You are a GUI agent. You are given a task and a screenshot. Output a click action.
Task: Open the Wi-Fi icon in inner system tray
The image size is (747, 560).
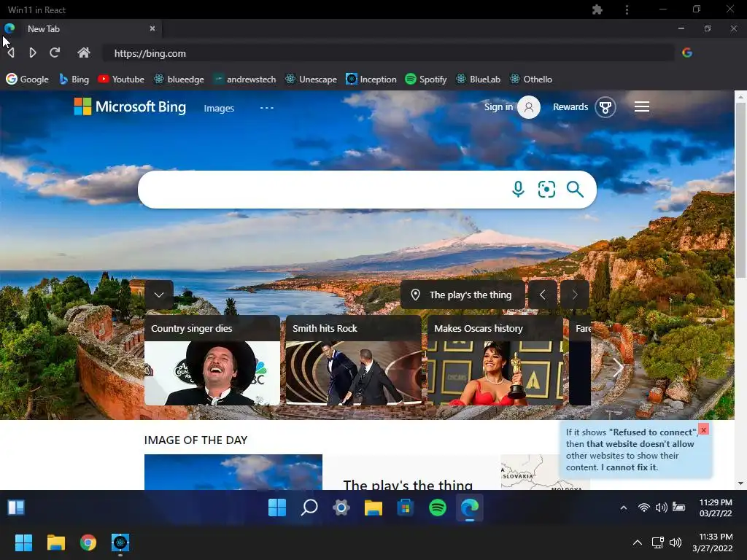643,507
